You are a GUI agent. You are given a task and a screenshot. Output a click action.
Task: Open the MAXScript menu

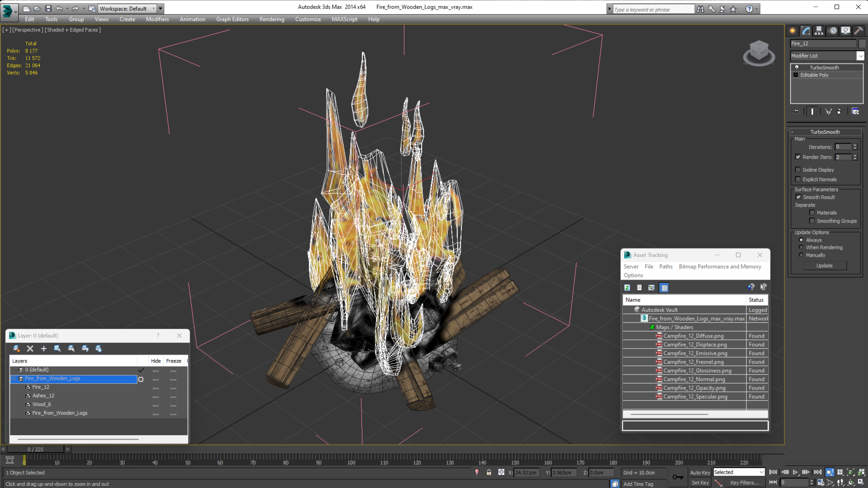pyautogui.click(x=344, y=19)
